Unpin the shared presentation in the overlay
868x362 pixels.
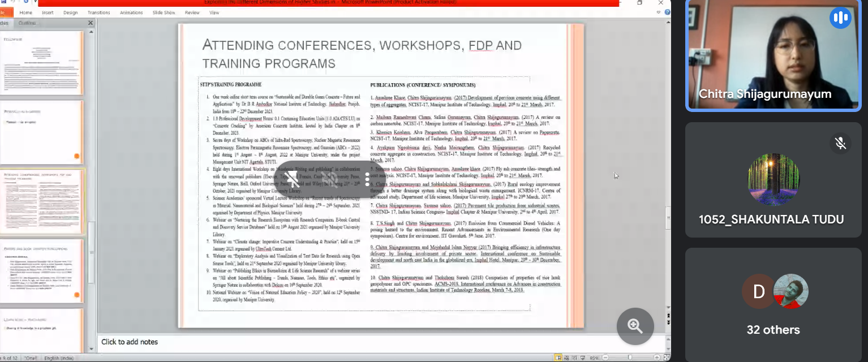[291, 180]
